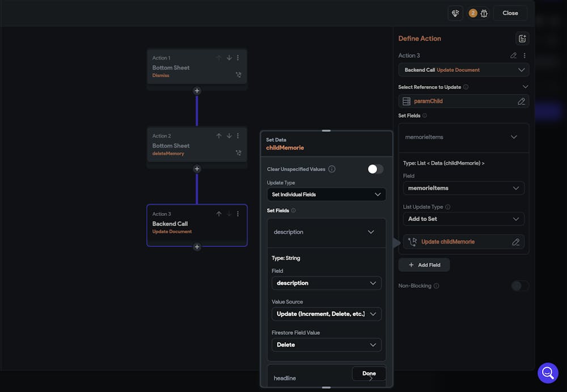The height and width of the screenshot is (392, 567).
Task: Edit the paramChild reference with pencil icon
Action: click(x=521, y=101)
